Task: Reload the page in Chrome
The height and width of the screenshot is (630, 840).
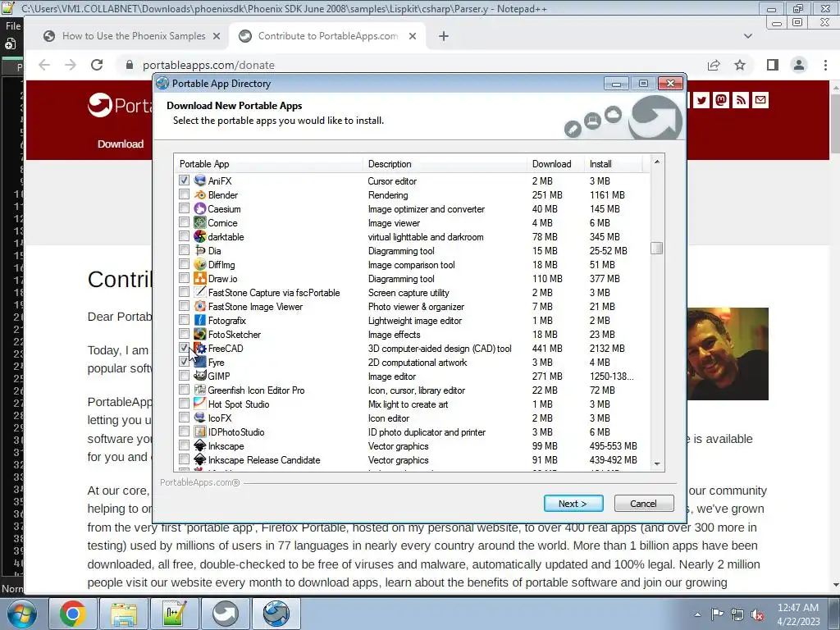Action: pos(97,65)
